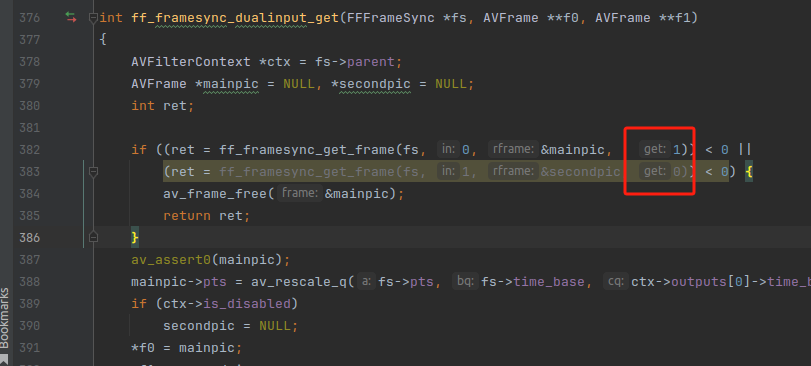
Task: Click the **f0 parameter in the signature
Action: (x=563, y=18)
